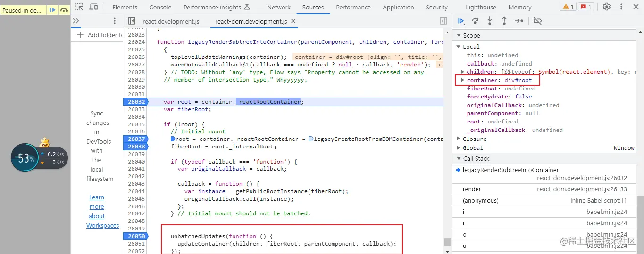Step over next function call
This screenshot has width=644, height=254.
point(475,21)
